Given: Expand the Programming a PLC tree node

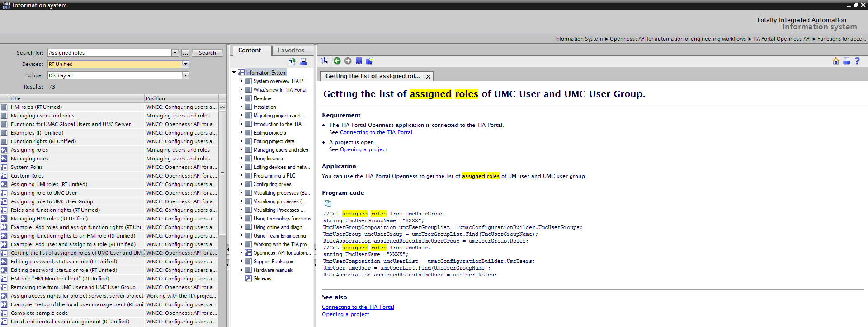Looking at the screenshot, I should click(x=241, y=176).
